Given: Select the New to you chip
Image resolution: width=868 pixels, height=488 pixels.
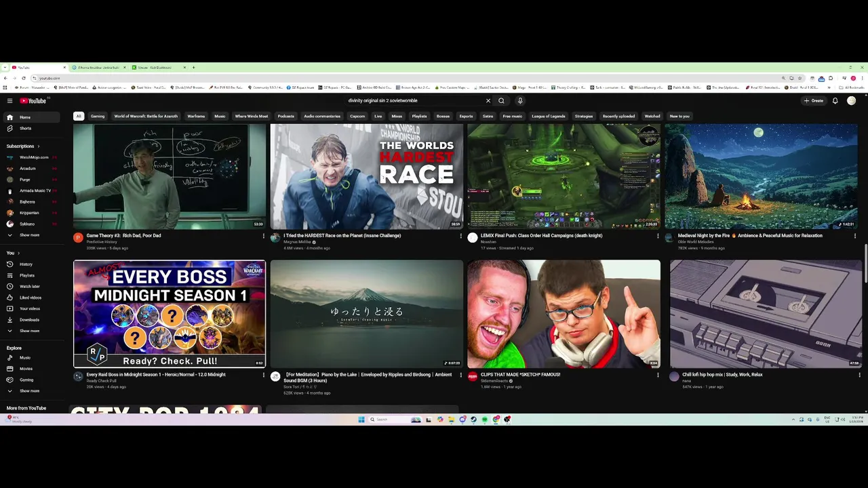Looking at the screenshot, I should pos(679,116).
